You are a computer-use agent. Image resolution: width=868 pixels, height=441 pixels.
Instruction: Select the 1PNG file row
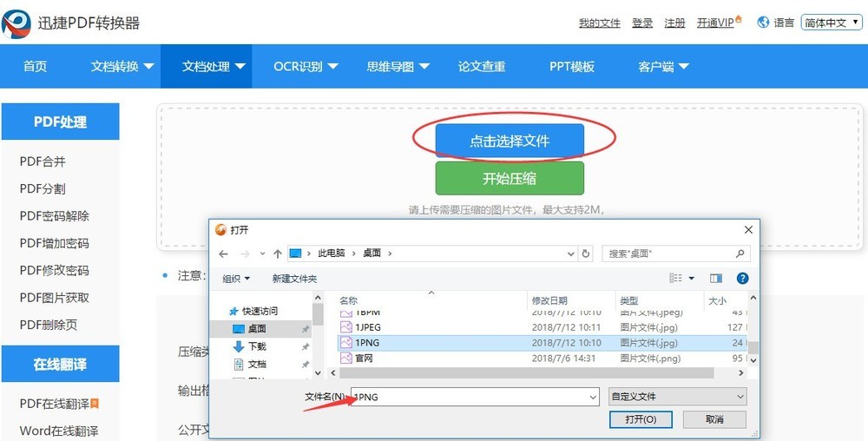pos(542,343)
